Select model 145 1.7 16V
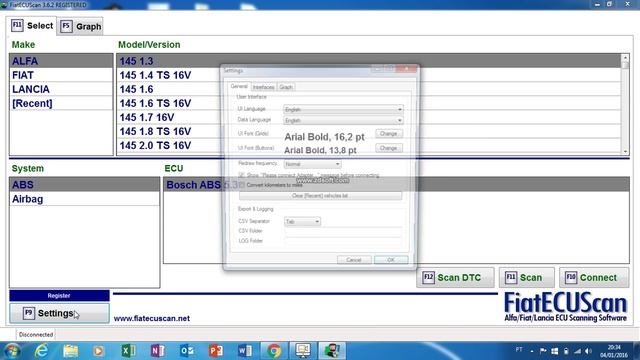The height and width of the screenshot is (360, 640). click(369, 118)
